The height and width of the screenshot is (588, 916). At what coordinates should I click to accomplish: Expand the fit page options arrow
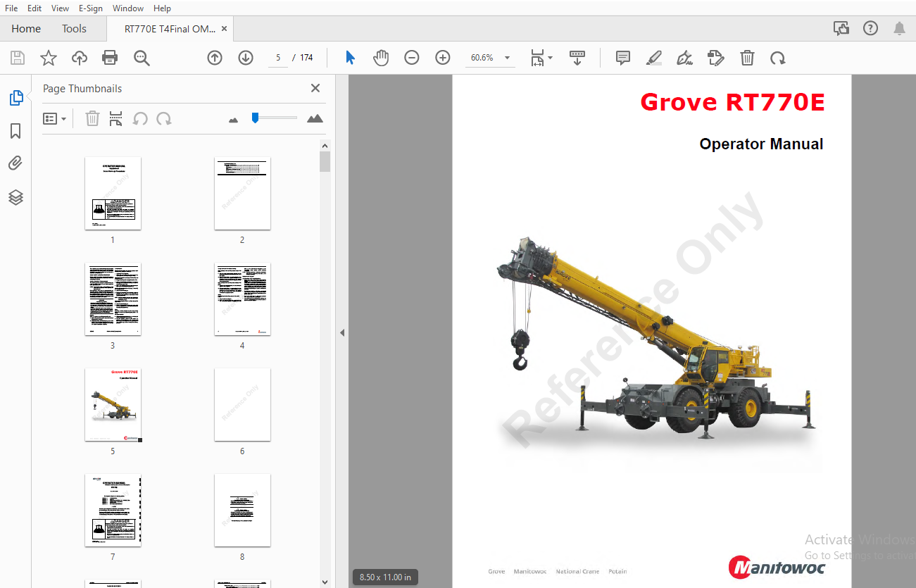(x=551, y=58)
